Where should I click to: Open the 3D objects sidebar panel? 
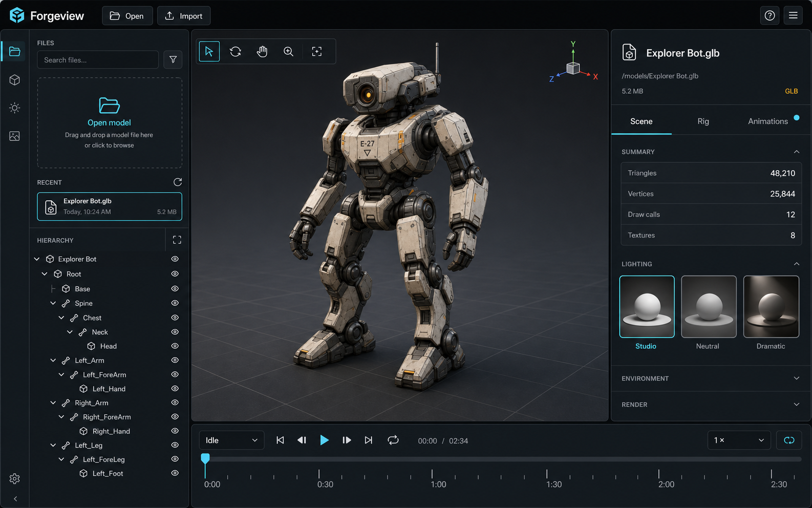14,80
